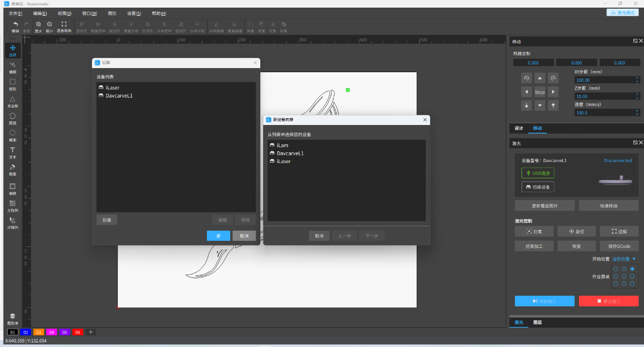Increase XY步距 with the spinner arrow
This screenshot has width=644, height=347.
(637, 78)
